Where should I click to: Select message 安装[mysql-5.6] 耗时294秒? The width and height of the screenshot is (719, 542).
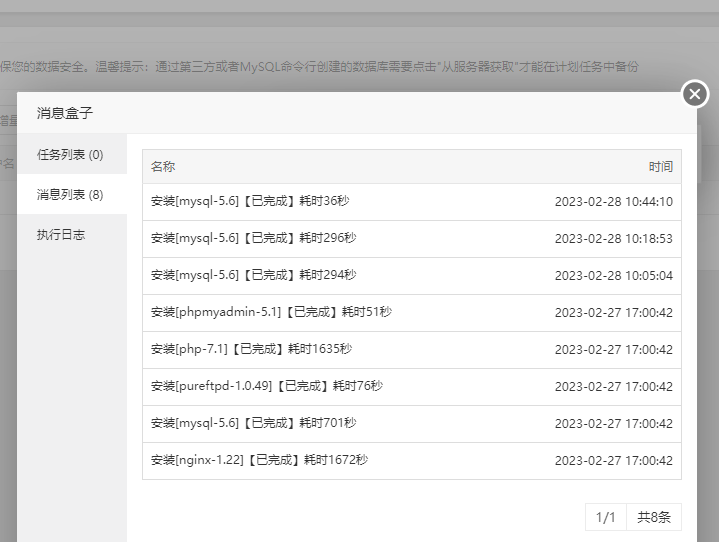(254, 275)
